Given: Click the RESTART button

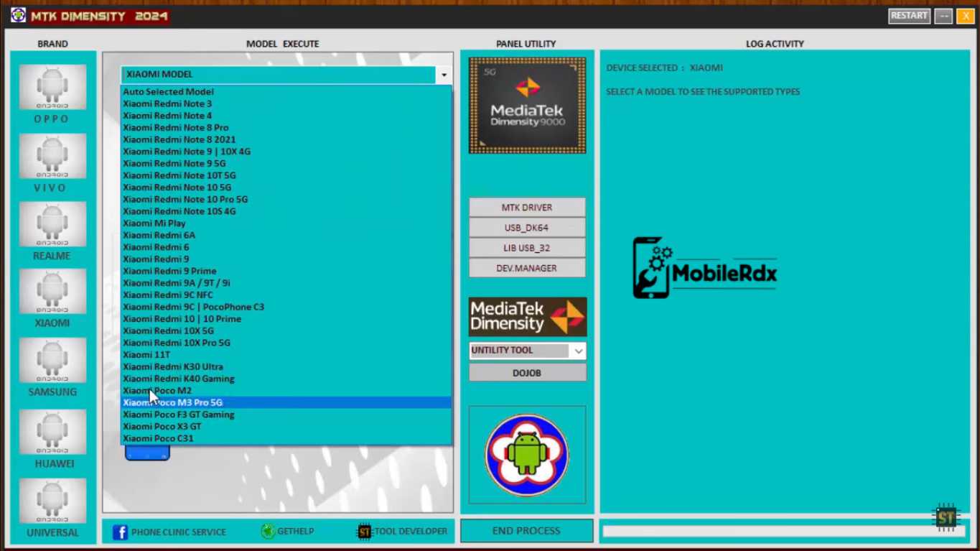Looking at the screenshot, I should tap(910, 16).
